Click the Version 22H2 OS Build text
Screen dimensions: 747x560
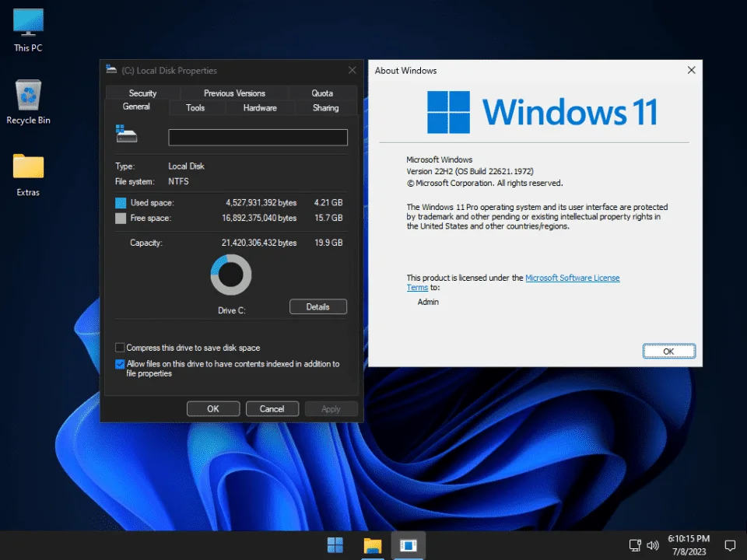[470, 171]
